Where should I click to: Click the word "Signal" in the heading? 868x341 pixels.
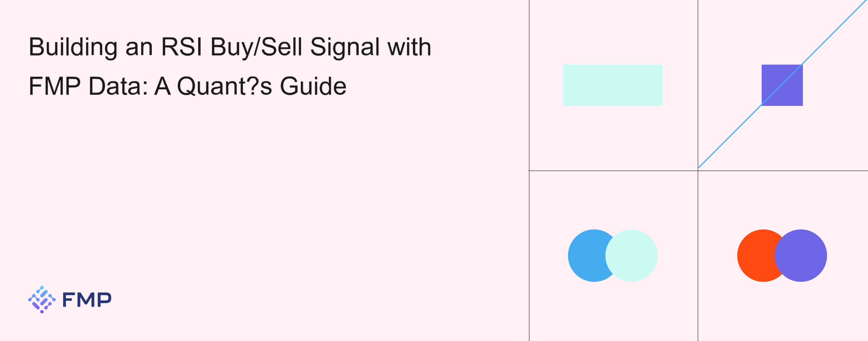click(x=345, y=48)
